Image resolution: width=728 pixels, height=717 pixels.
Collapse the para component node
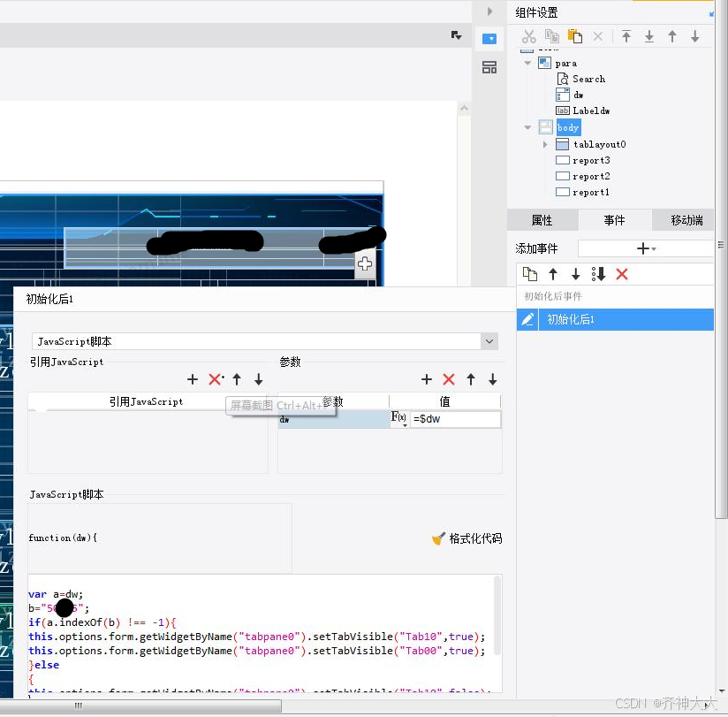point(527,63)
